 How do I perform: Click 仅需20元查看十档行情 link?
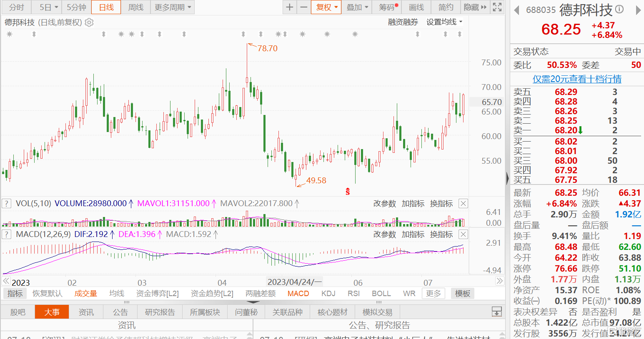click(577, 79)
